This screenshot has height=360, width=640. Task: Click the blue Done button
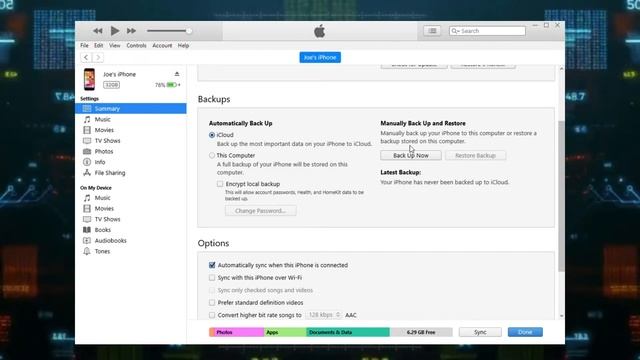coord(525,332)
